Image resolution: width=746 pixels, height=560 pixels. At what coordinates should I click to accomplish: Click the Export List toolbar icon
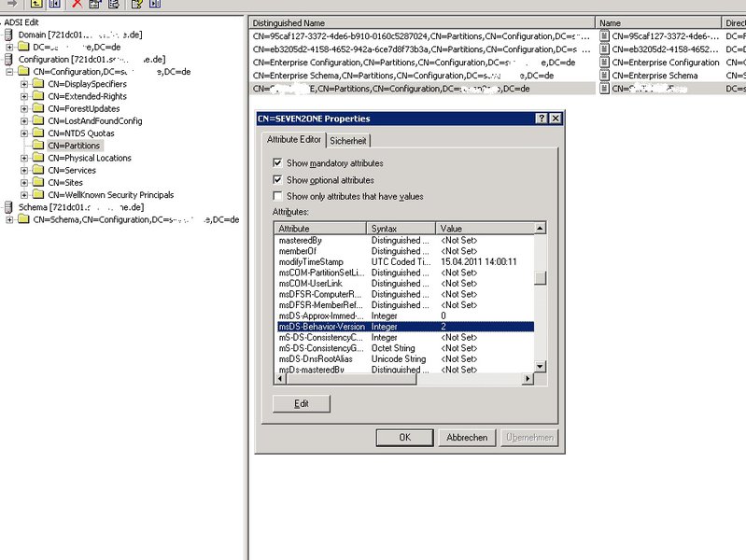click(x=114, y=4)
